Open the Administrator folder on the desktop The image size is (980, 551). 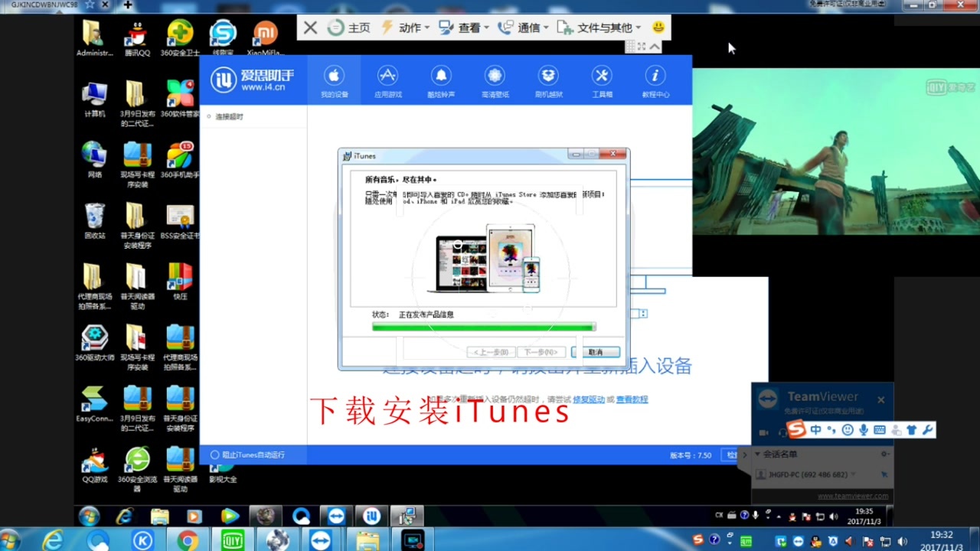point(94,38)
